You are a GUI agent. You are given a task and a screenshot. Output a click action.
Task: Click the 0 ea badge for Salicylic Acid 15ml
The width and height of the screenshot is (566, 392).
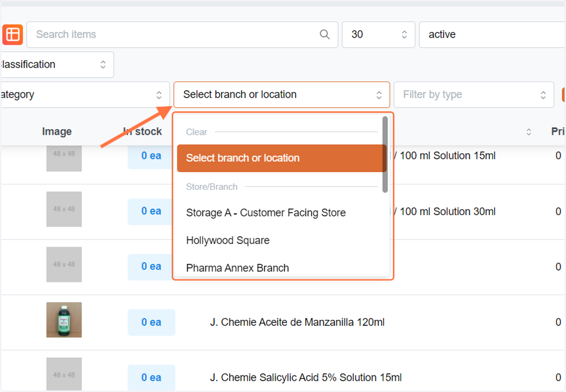tap(151, 377)
